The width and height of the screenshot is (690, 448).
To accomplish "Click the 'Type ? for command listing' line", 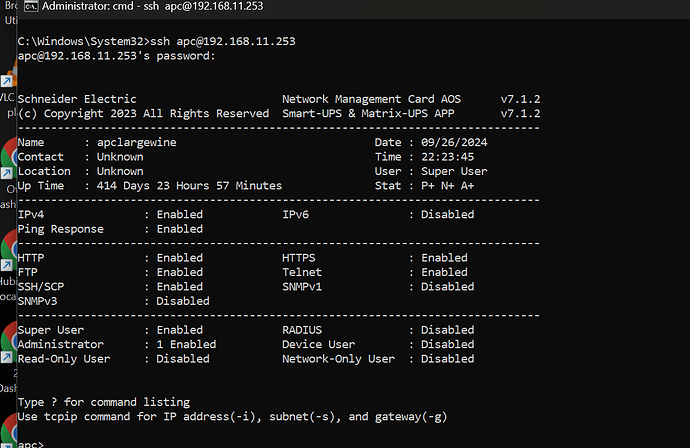I will [104, 402].
